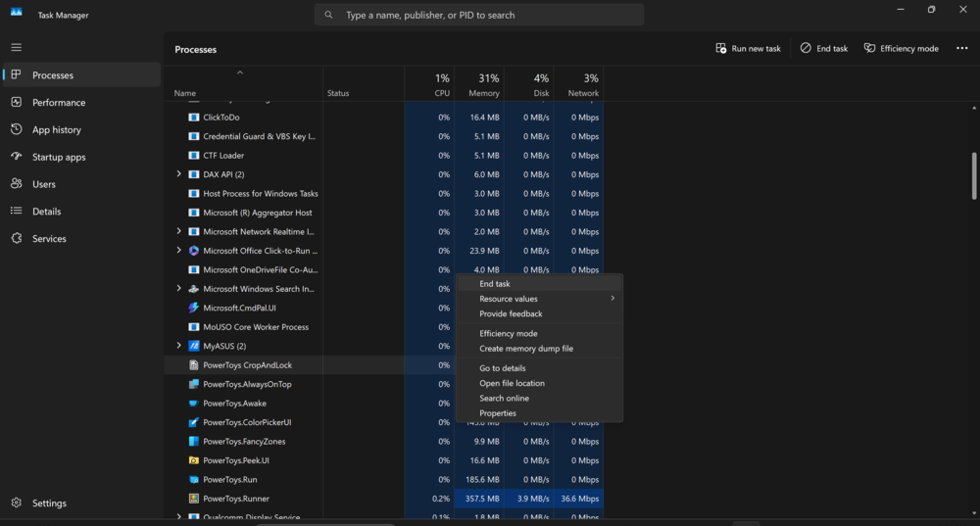Expand Microsoft Office Click-to-Run row
This screenshot has height=526, width=980.
(x=178, y=251)
